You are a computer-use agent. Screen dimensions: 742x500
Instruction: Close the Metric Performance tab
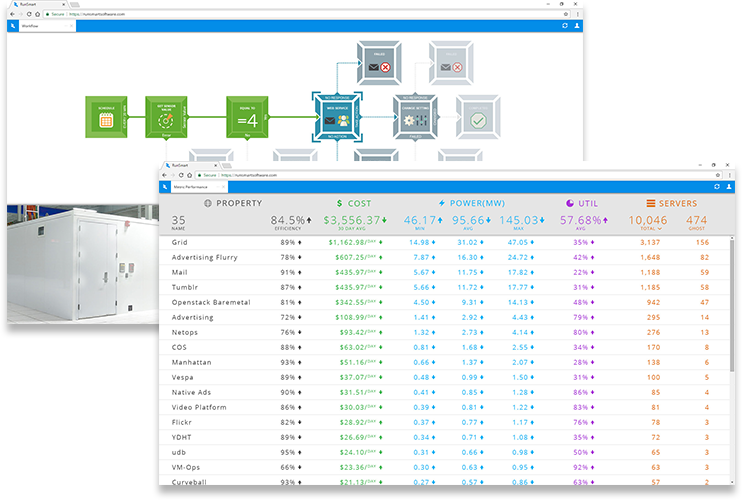click(x=223, y=187)
